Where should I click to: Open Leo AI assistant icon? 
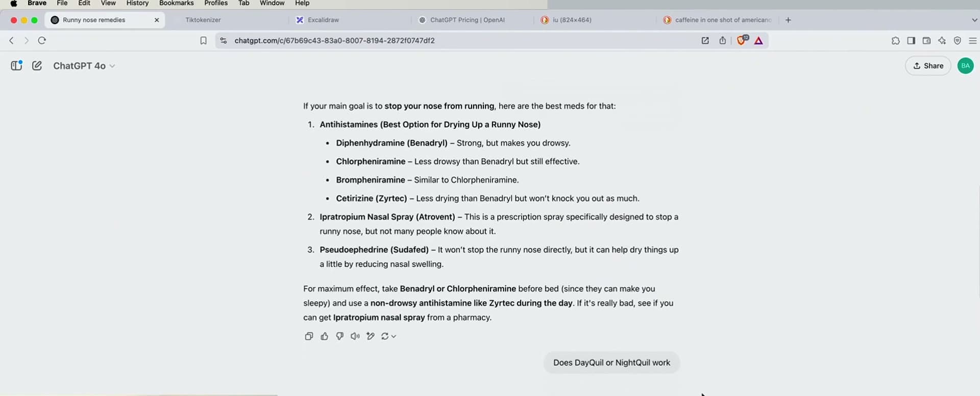(x=942, y=40)
